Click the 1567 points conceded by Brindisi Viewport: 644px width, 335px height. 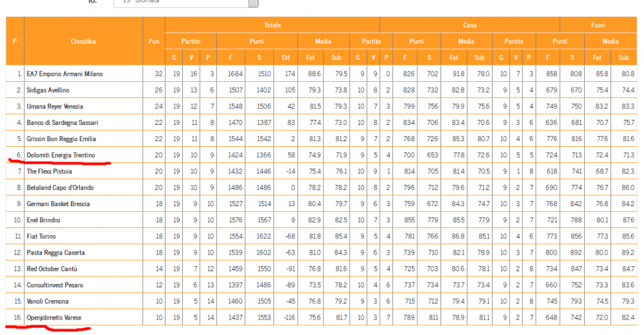[263, 220]
